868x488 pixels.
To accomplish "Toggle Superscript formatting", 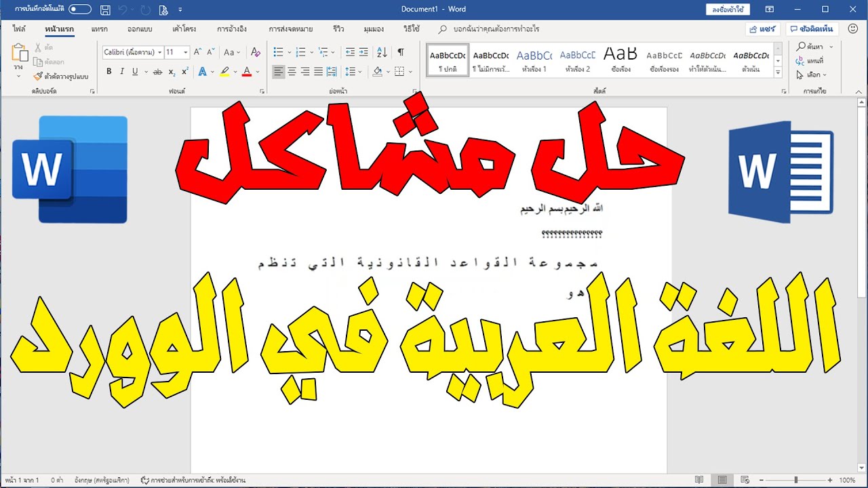I will [185, 71].
